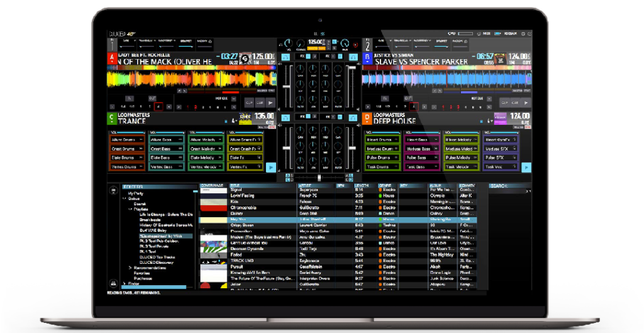This screenshot has height=333, width=644.
Task: Trigger the Allure Drums sample pad
Action: click(127, 140)
